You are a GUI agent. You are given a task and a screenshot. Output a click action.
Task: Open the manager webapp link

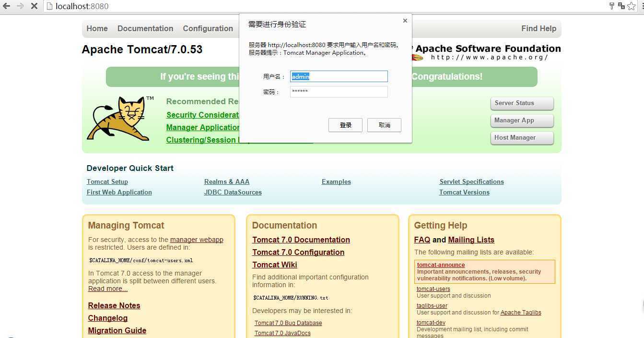tap(197, 240)
